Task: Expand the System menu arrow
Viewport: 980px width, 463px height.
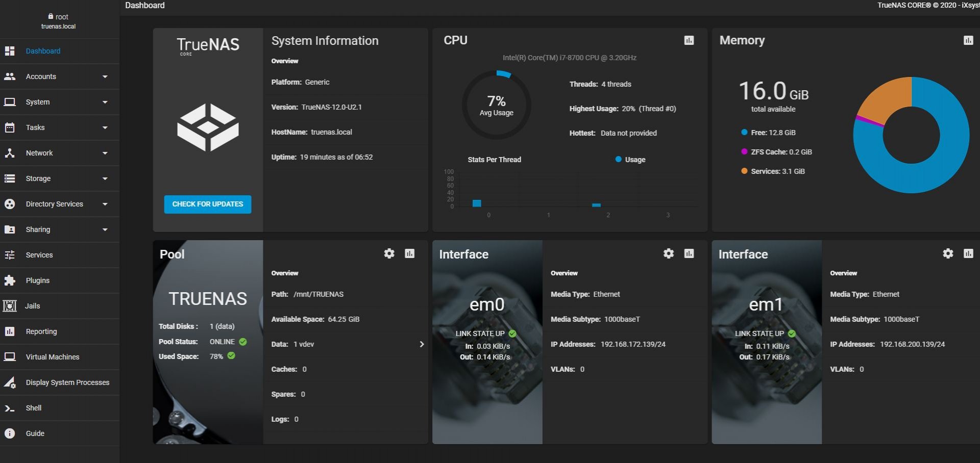Action: tap(105, 102)
